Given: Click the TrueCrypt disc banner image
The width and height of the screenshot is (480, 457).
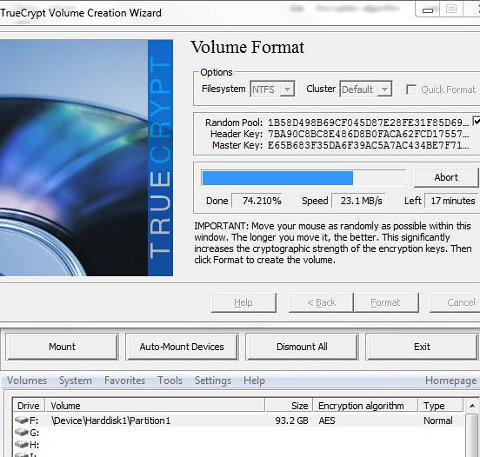Looking at the screenshot, I should coord(86,158).
